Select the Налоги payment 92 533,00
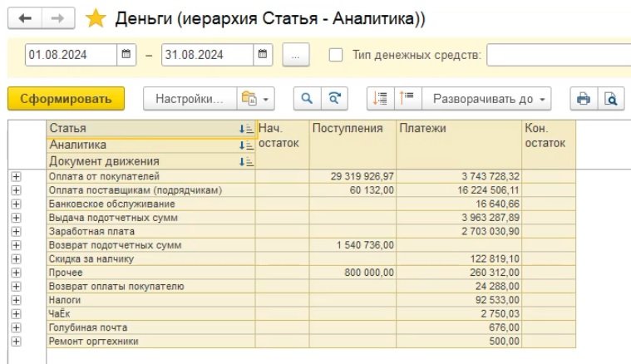The height and width of the screenshot is (364, 631). [497, 300]
